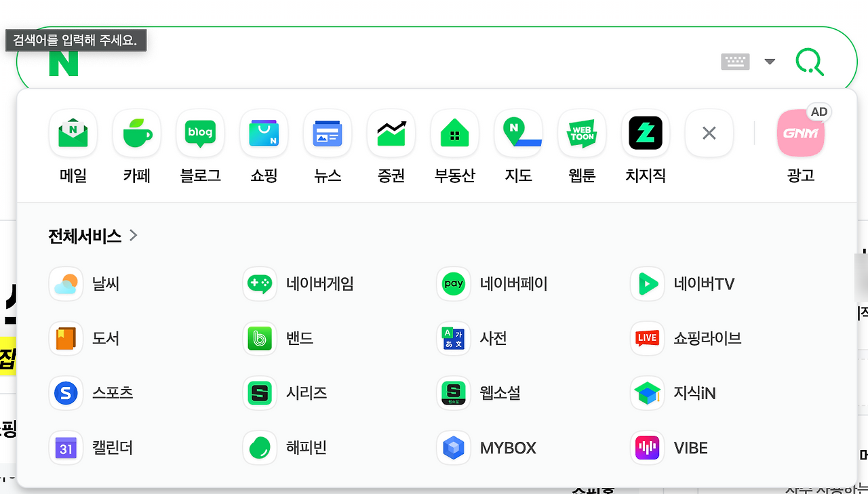The height and width of the screenshot is (494, 868).
Task: Open Naver Game (네이버게임) service
Action: [298, 284]
